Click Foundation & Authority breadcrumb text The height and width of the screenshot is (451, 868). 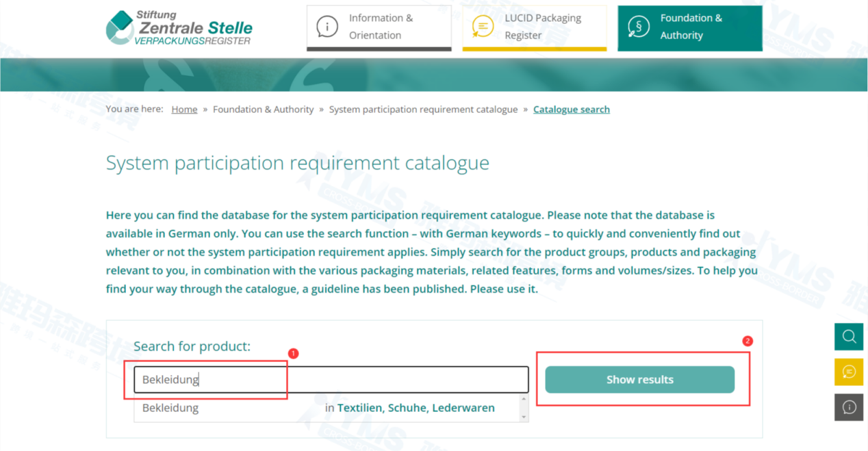click(x=263, y=109)
